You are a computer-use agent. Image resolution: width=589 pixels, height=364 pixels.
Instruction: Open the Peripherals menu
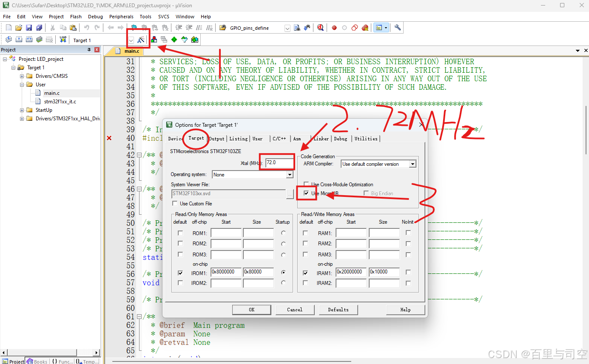[x=121, y=17]
